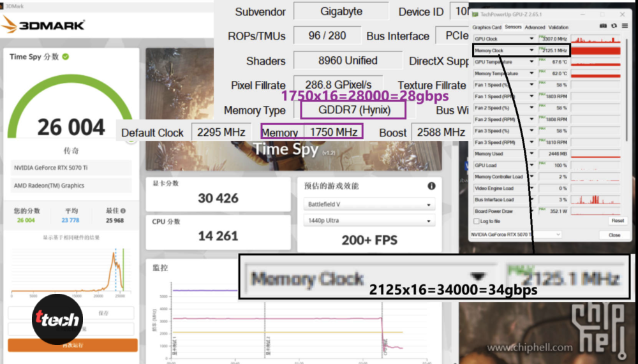Enable the Log to file checkbox

477,221
